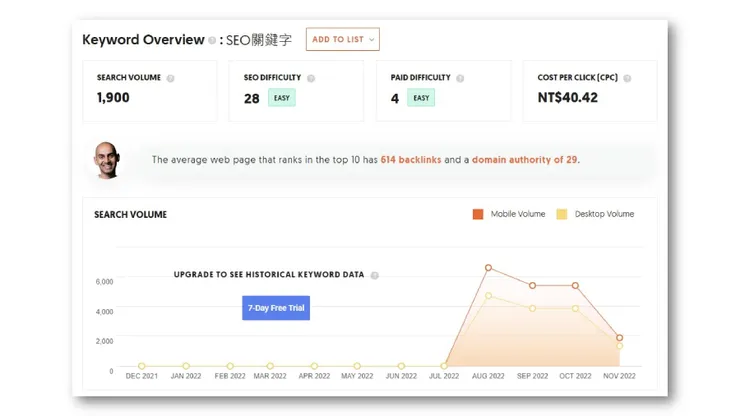The width and height of the screenshot is (740, 416).
Task: Click the EASY badge for Paid Difficulty
Action: pos(421,98)
